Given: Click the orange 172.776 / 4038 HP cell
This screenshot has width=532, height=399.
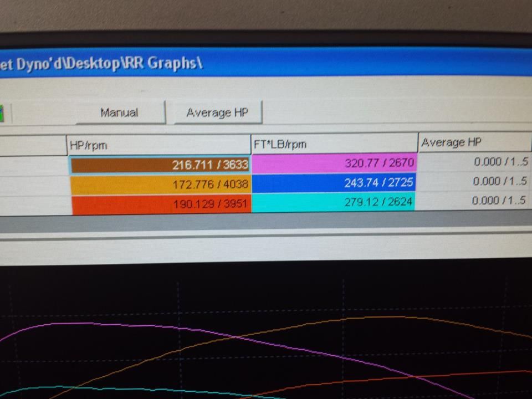Looking at the screenshot, I should (x=160, y=183).
